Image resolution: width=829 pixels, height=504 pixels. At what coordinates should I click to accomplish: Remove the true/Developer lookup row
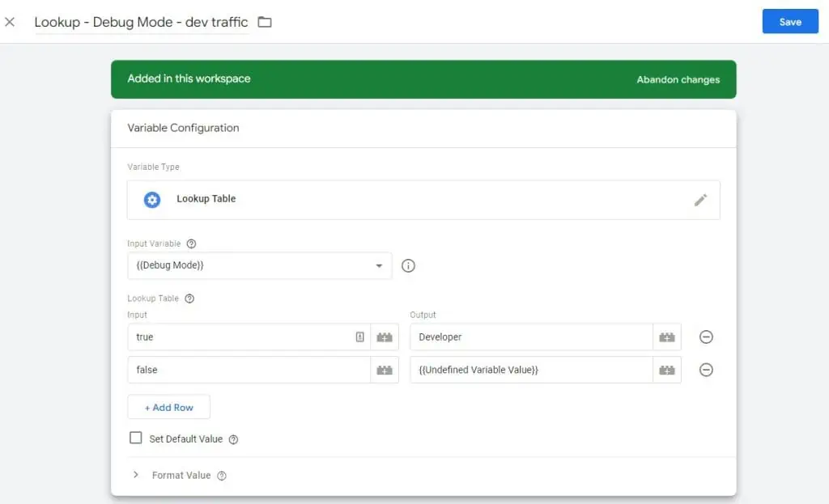click(706, 337)
